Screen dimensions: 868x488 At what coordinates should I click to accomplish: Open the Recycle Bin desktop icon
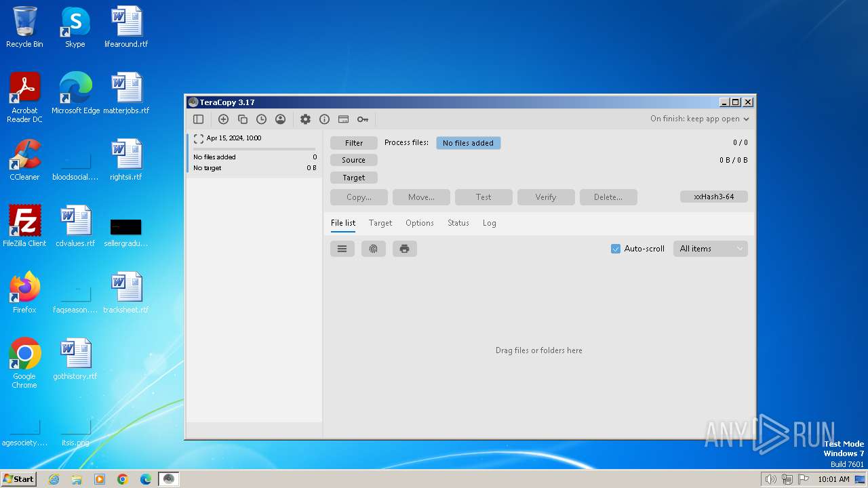(x=24, y=27)
